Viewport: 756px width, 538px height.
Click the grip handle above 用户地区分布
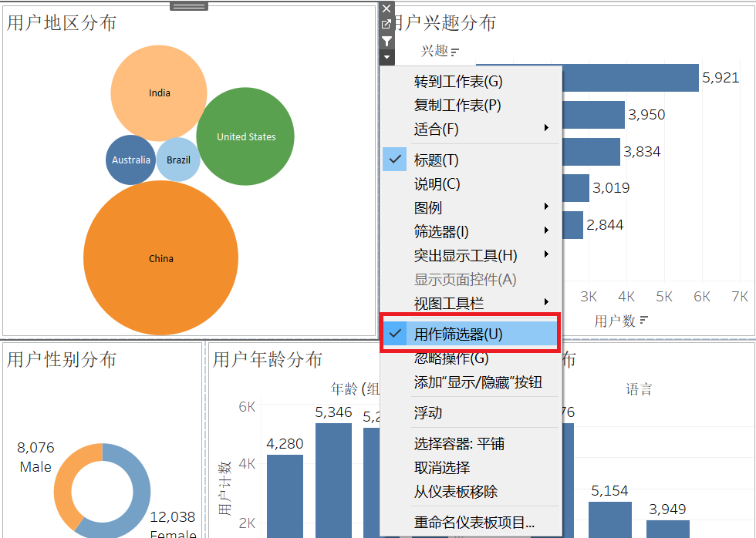(x=189, y=6)
